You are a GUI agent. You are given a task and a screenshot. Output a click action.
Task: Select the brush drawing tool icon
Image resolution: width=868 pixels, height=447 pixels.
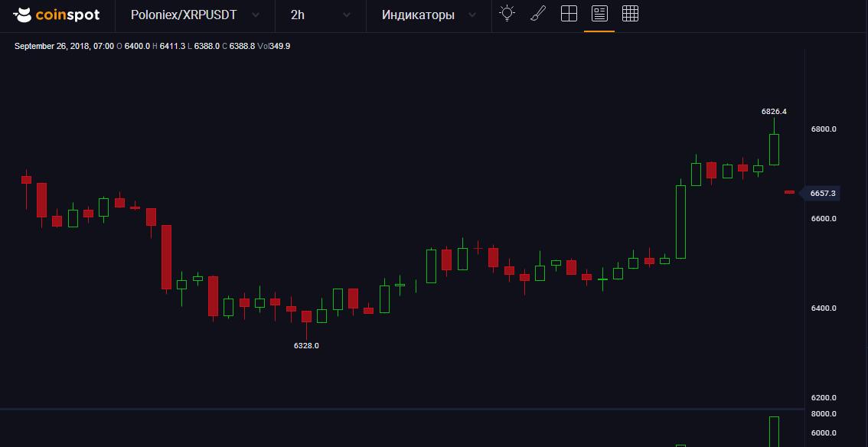pyautogui.click(x=538, y=14)
